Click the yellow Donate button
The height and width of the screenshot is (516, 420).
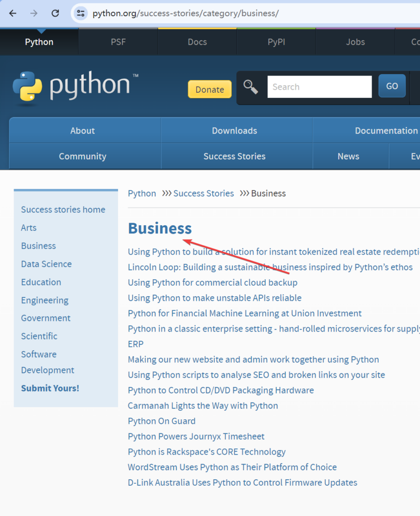(209, 89)
